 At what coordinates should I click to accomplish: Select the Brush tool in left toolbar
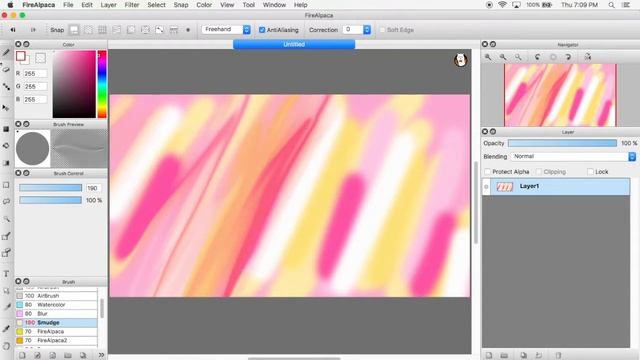pos(6,52)
